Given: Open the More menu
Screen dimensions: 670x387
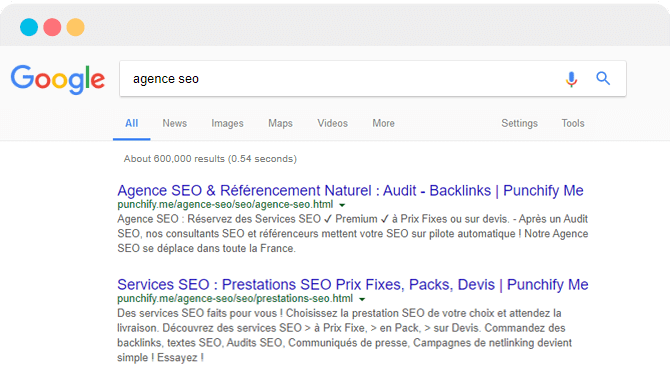Looking at the screenshot, I should pyautogui.click(x=383, y=123).
